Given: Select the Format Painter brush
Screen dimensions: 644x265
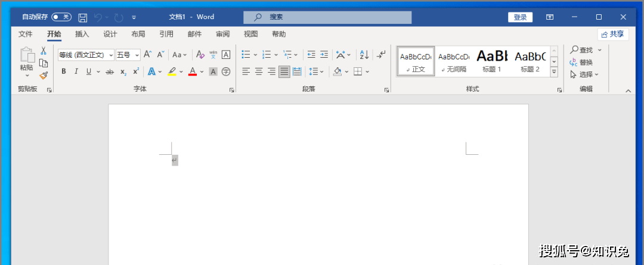Looking at the screenshot, I should coord(43,76).
